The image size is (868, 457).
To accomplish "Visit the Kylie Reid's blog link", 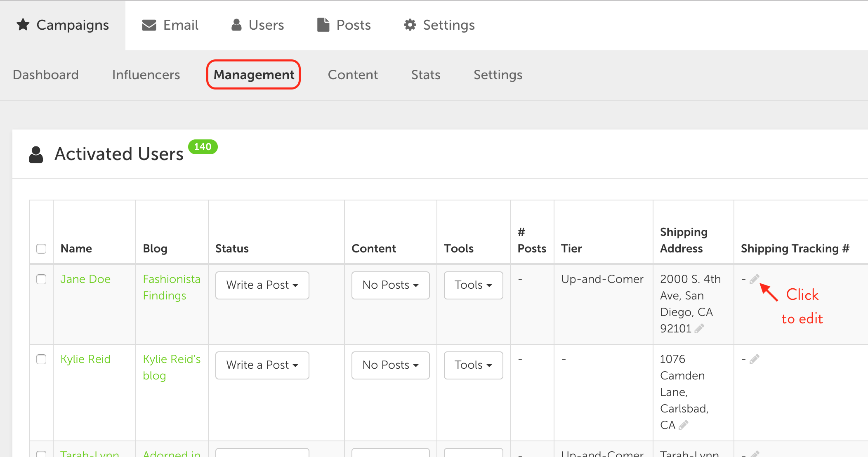I will pyautogui.click(x=172, y=367).
